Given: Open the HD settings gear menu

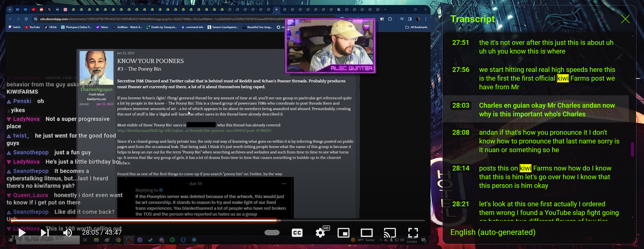Looking at the screenshot, I should coord(321,233).
